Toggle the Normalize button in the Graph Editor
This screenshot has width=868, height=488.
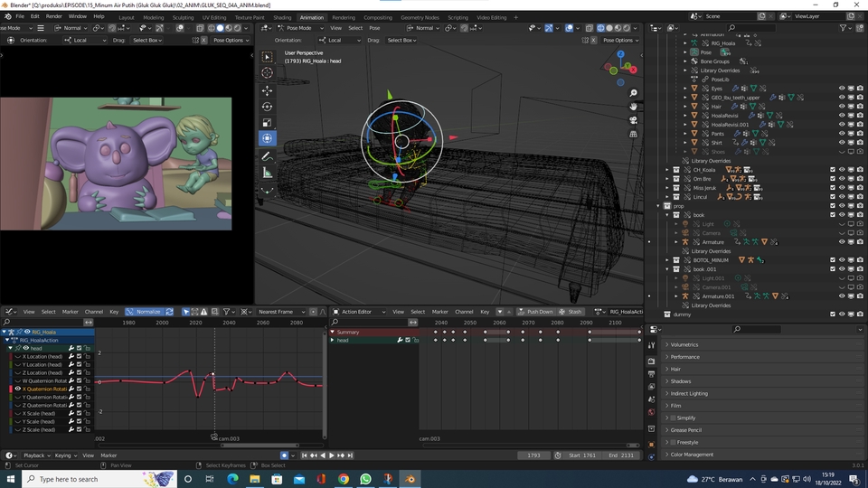[x=144, y=312]
